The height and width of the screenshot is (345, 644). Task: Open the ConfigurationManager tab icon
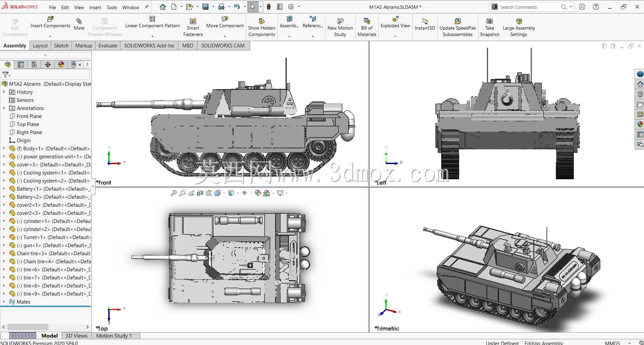(x=34, y=65)
